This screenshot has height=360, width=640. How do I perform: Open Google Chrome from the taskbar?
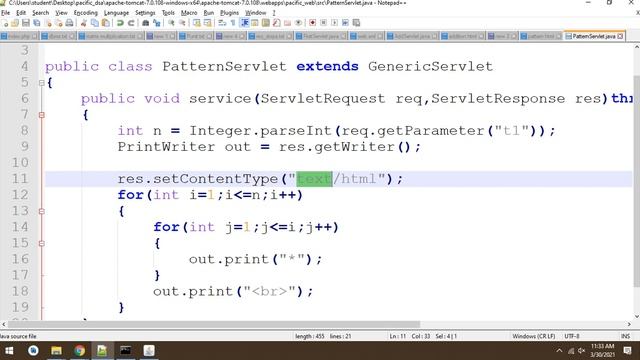coord(80,351)
